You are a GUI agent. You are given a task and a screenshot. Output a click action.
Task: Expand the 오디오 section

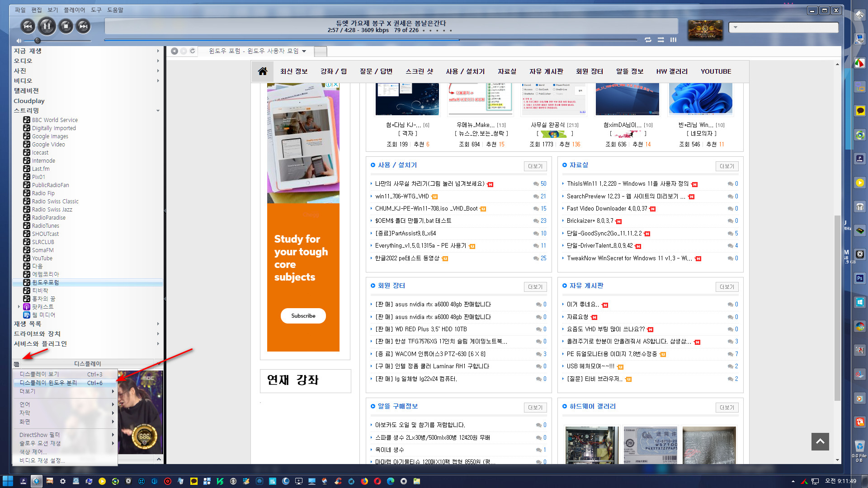click(x=158, y=61)
